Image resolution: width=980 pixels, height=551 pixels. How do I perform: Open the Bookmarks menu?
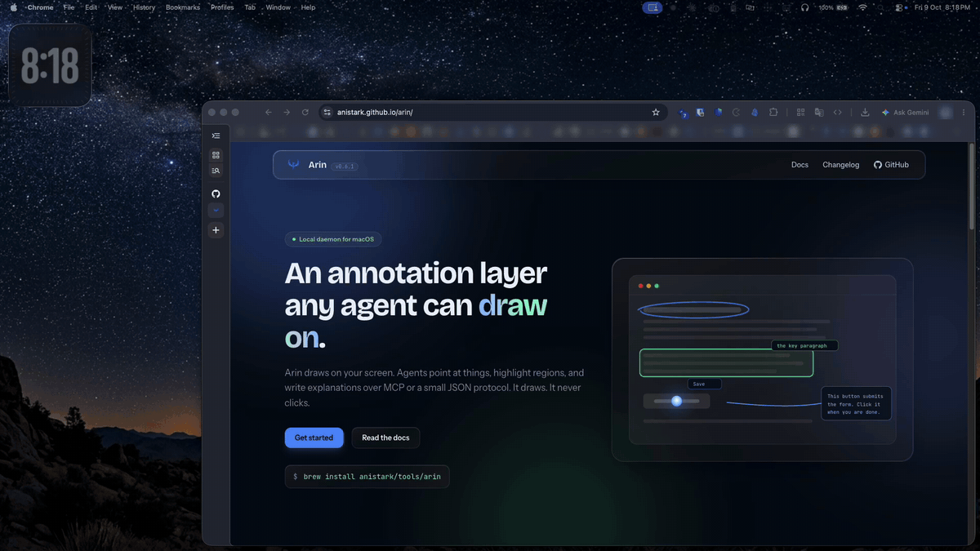coord(183,7)
